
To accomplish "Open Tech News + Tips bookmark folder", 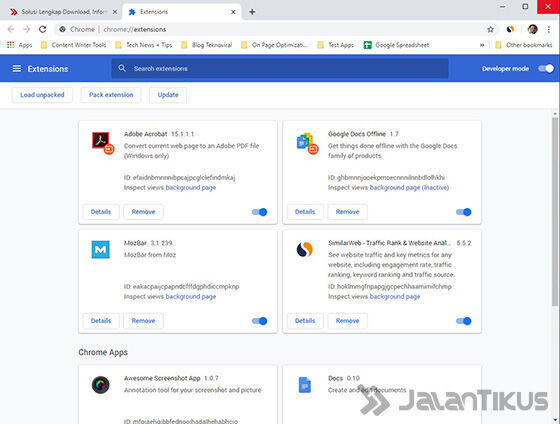I will pos(144,45).
